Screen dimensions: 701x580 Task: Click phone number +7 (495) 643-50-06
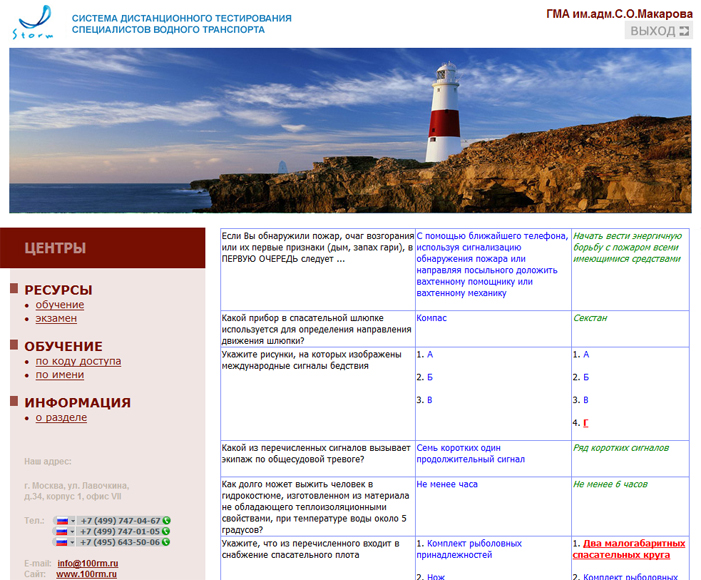point(120,542)
